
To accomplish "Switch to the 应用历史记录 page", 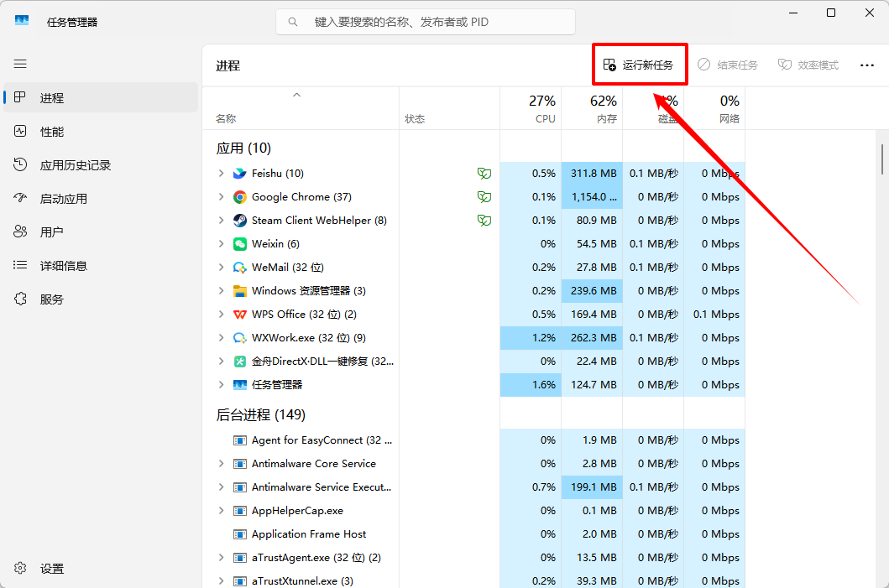I will 101,165.
